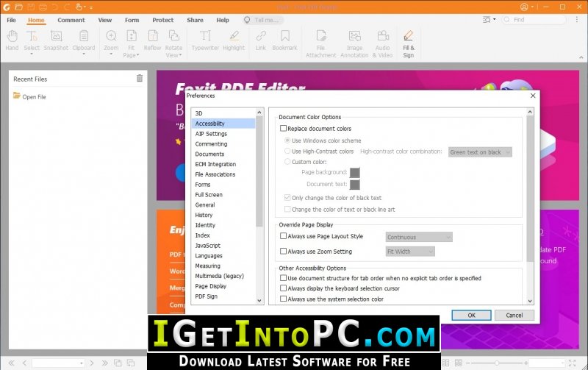The image size is (588, 370).
Task: Click Rotate View icon
Action: 173,36
